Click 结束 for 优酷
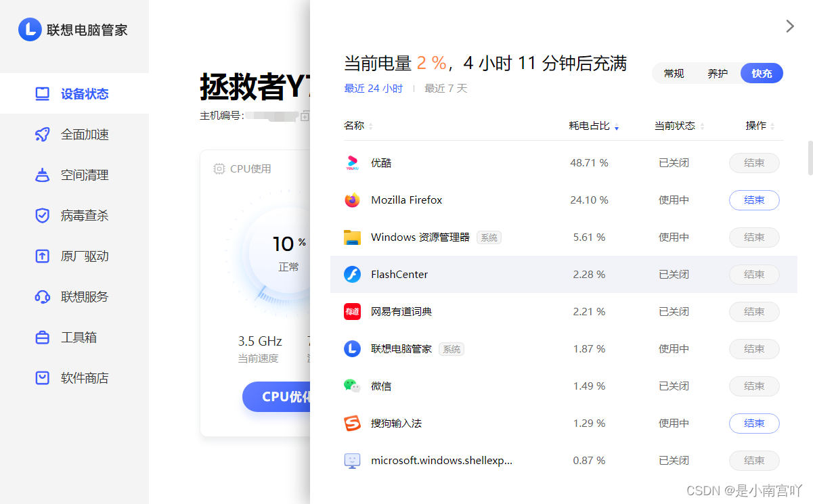Image resolution: width=813 pixels, height=504 pixels. (x=754, y=163)
